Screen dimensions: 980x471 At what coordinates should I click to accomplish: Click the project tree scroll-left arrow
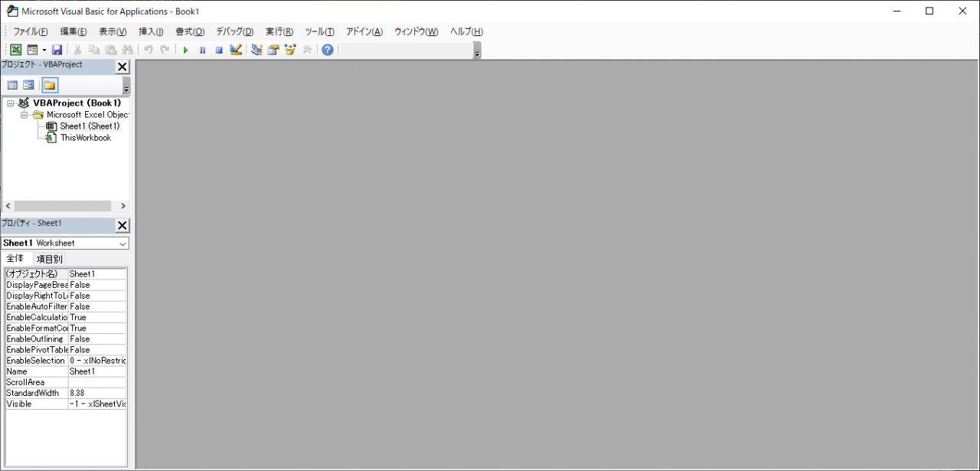(8, 206)
